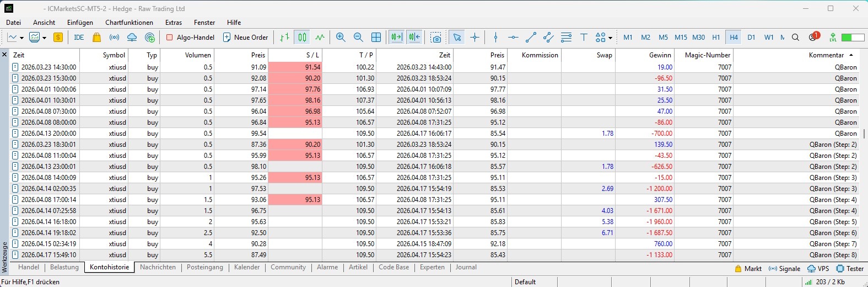868x287 pixels.
Task: Open VPS in the bottom bar
Action: point(818,269)
